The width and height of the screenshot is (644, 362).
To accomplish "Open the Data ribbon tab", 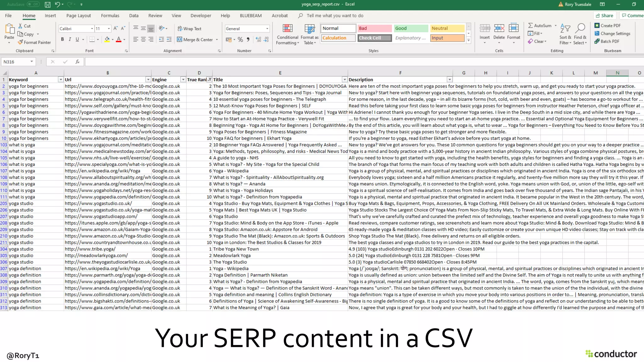I will click(x=134, y=15).
